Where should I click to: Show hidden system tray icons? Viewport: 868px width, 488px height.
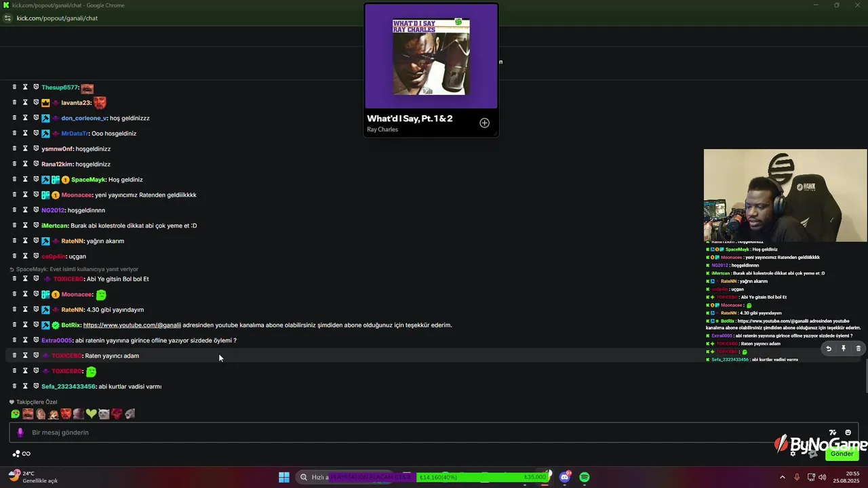[782, 477]
